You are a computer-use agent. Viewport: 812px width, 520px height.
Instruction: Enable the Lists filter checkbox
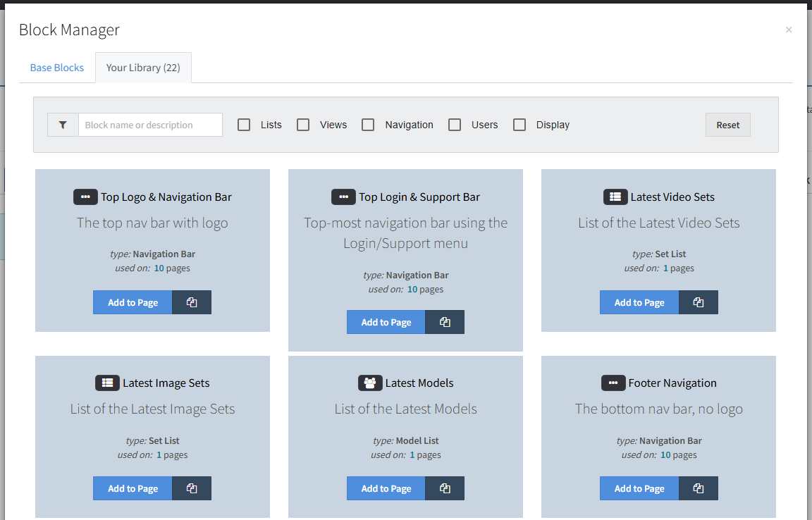click(244, 125)
